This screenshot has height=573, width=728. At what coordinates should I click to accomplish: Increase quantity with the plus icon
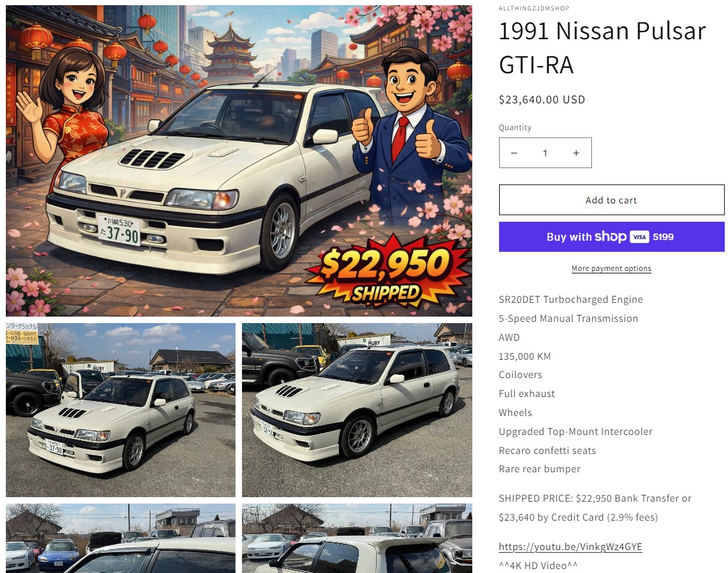point(576,153)
